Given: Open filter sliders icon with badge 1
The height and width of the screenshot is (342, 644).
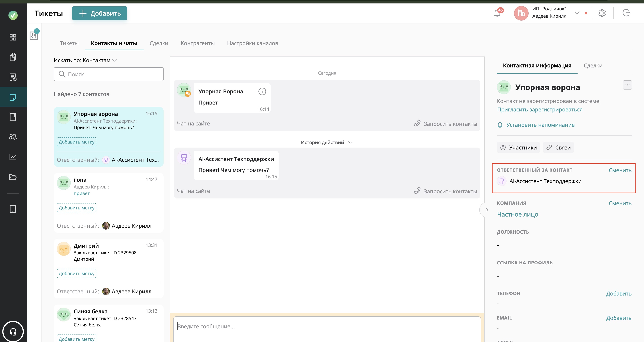Looking at the screenshot, I should (34, 36).
